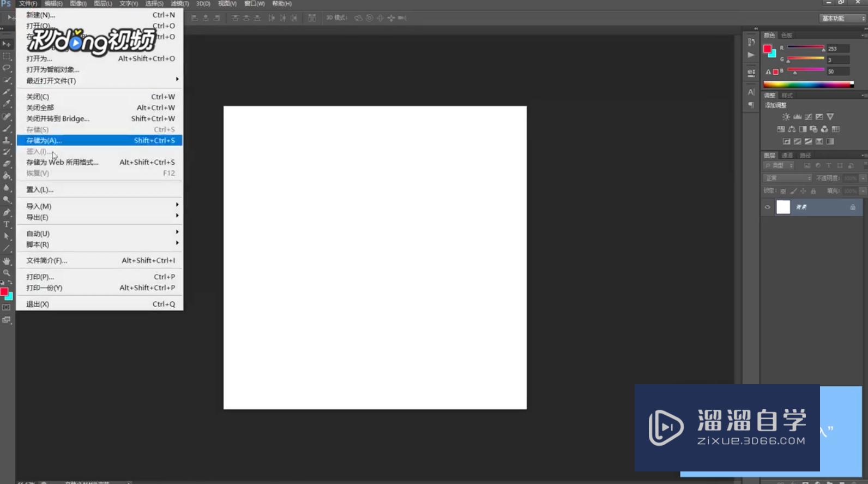Expand 最近打开文件(T) submenu
Viewport: 868px width, 484px height.
point(99,80)
